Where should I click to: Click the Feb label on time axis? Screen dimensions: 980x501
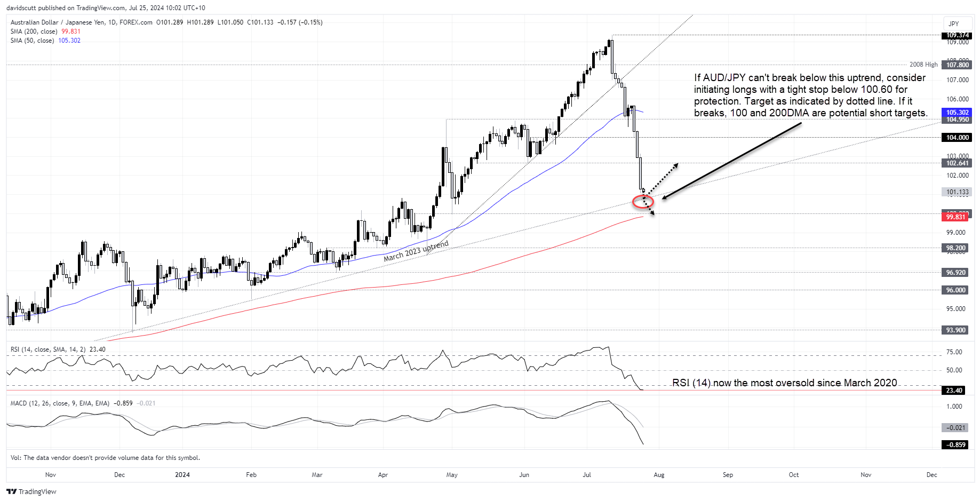[x=251, y=475]
